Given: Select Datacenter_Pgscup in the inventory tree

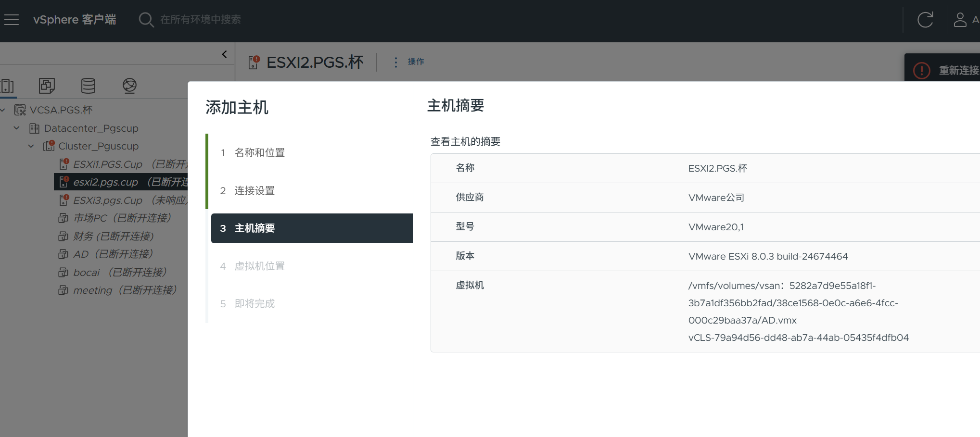Looking at the screenshot, I should [91, 128].
